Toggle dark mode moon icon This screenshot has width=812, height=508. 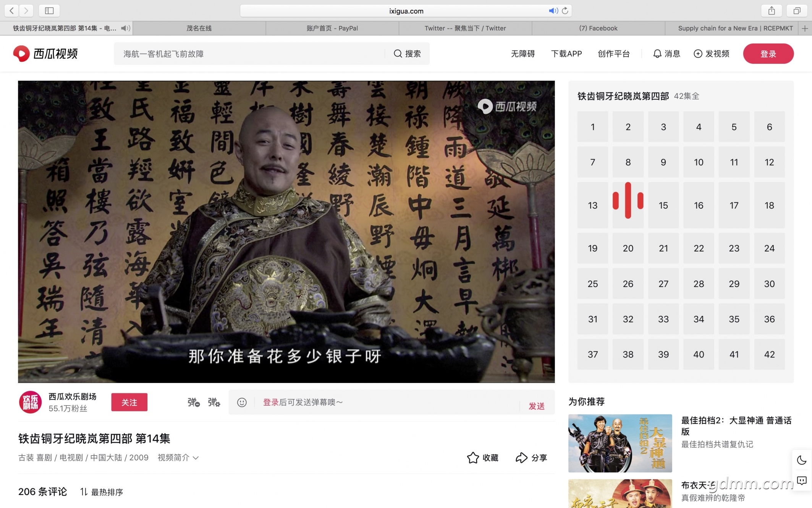802,460
